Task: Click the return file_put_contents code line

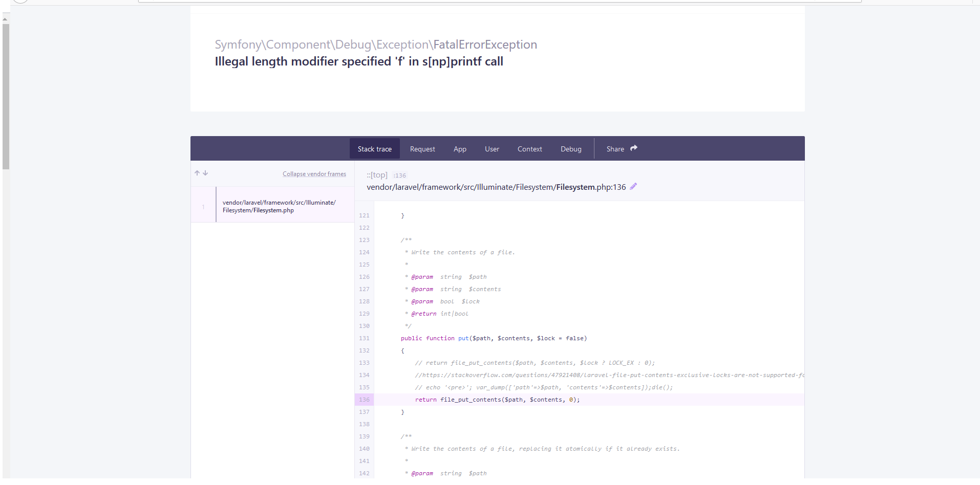Action: (x=497, y=400)
